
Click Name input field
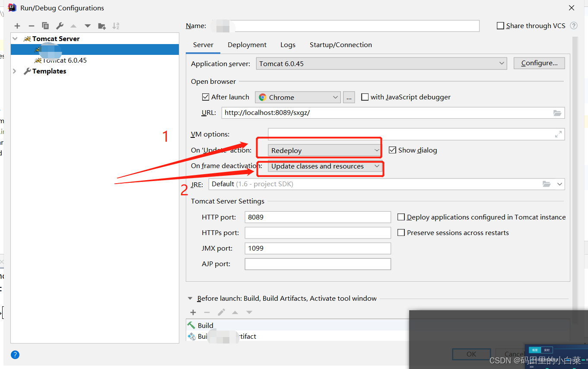pyautogui.click(x=346, y=26)
